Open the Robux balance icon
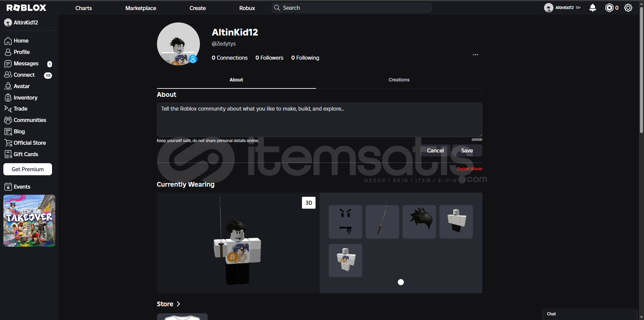 (x=609, y=8)
